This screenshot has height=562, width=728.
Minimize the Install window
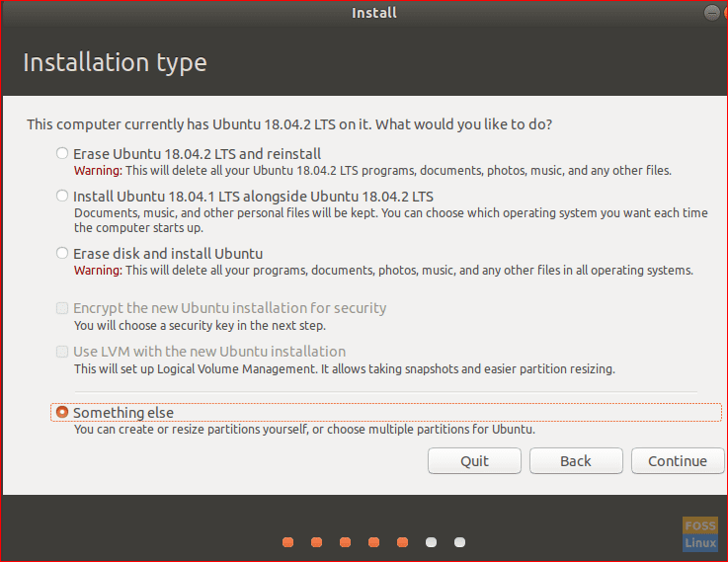coord(711,13)
